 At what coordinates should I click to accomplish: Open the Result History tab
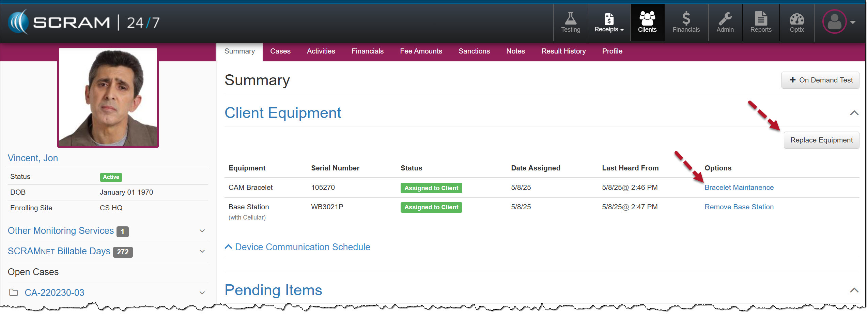[563, 51]
